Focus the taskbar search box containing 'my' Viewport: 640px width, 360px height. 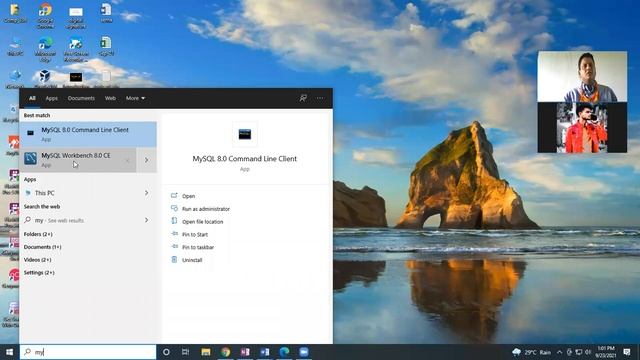pos(88,352)
